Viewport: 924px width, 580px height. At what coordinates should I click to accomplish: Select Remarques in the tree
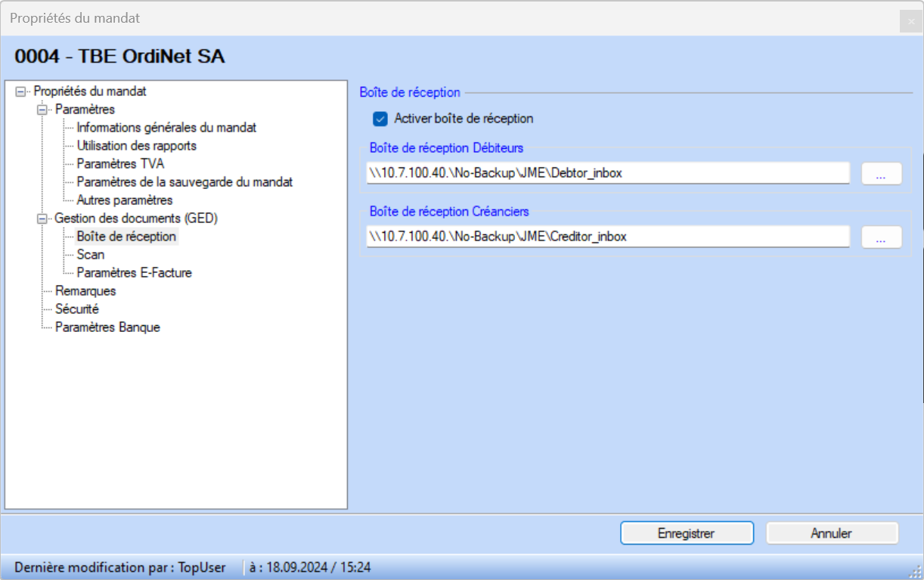85,291
